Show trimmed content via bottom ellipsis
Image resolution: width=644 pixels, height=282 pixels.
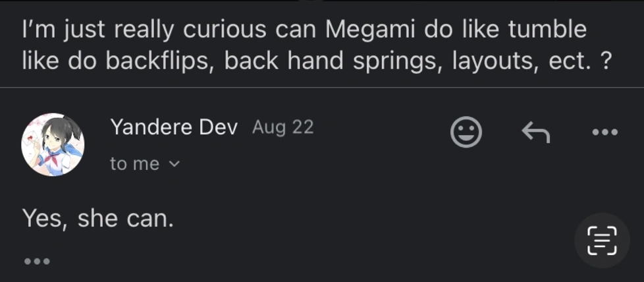click(37, 262)
